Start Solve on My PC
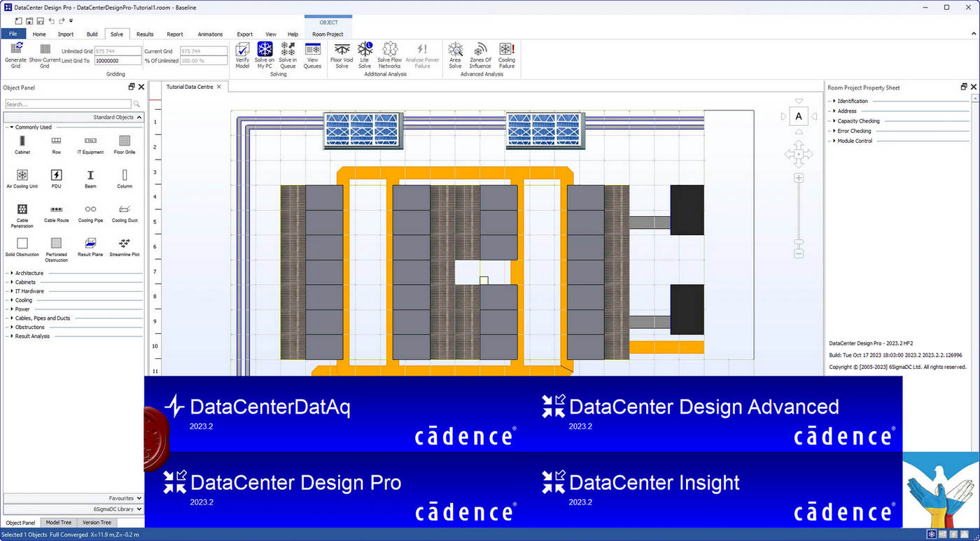 [265, 55]
